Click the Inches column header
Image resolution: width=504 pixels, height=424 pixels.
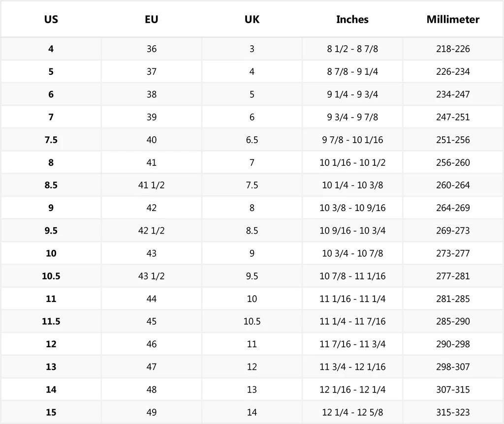pyautogui.click(x=352, y=20)
